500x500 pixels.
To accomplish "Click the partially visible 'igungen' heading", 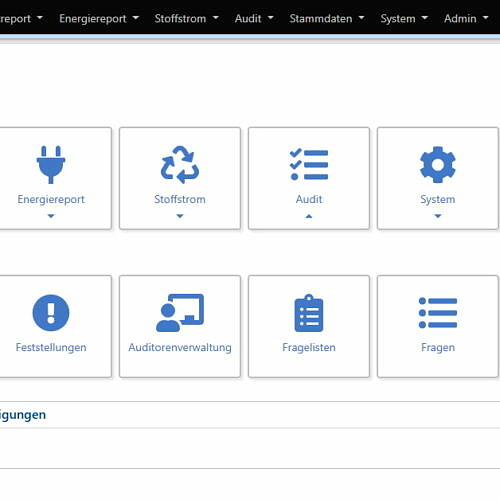I will pyautogui.click(x=23, y=415).
